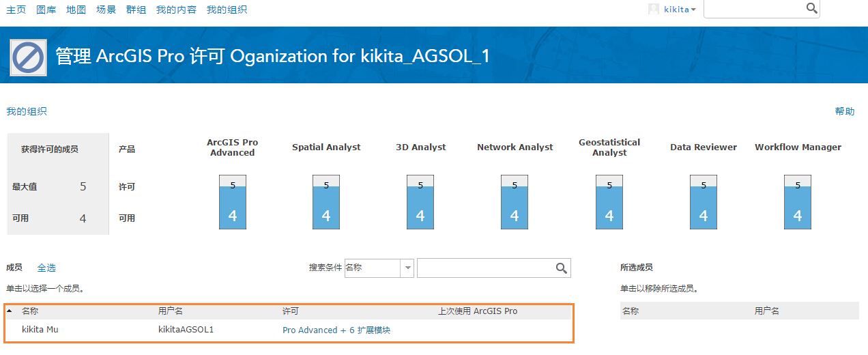Image resolution: width=868 pixels, height=355 pixels.
Task: Click the Data Reviewer license bar
Action: (x=704, y=201)
